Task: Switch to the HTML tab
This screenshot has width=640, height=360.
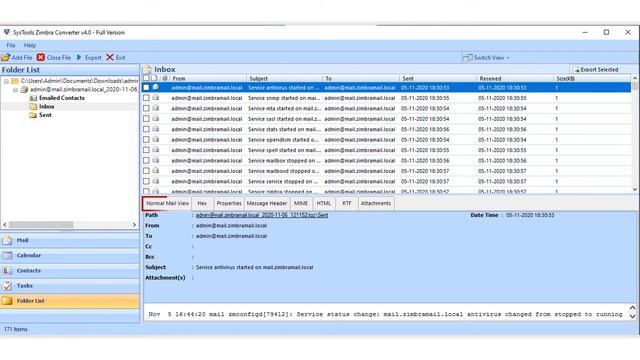Action: point(324,203)
